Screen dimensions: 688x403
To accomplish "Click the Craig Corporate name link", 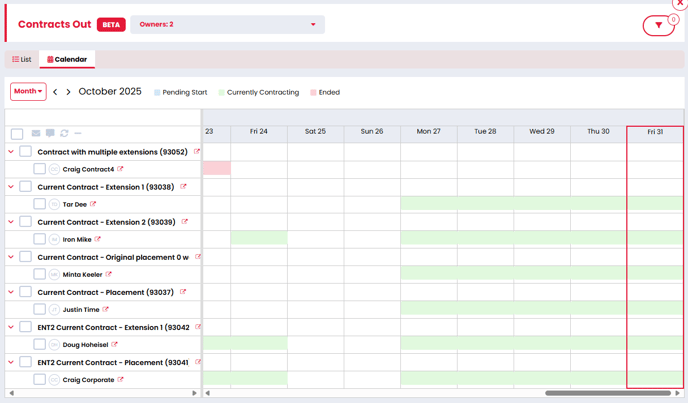I will [x=88, y=380].
